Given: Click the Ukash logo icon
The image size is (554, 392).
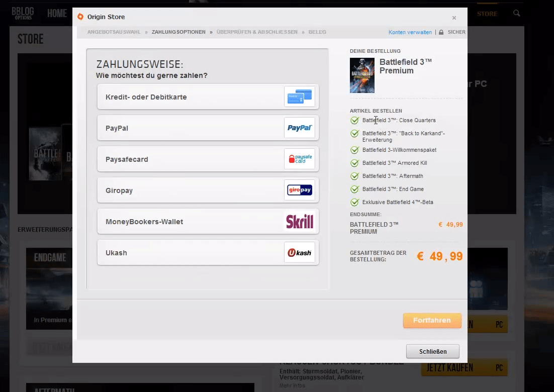Looking at the screenshot, I should [299, 252].
